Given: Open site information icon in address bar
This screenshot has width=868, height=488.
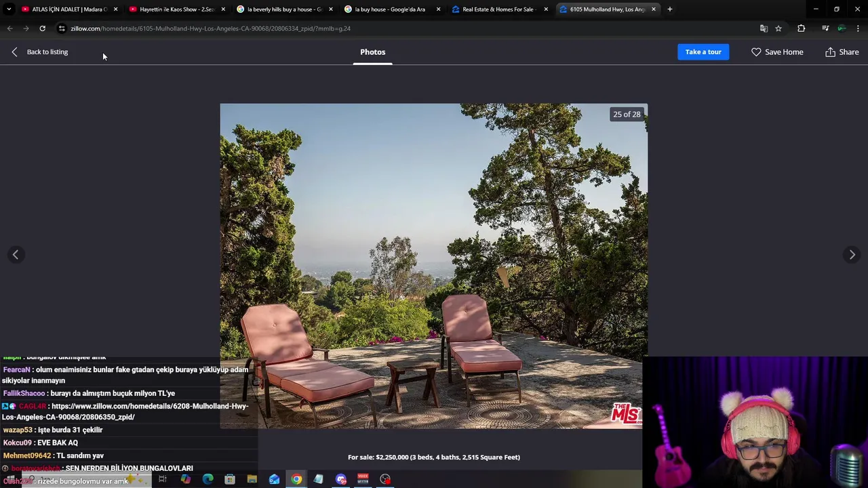Looking at the screenshot, I should pyautogui.click(x=62, y=28).
